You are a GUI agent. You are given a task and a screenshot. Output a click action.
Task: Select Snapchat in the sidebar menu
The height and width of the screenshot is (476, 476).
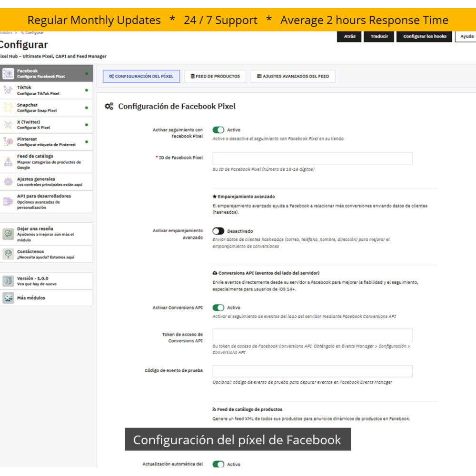coord(47,108)
